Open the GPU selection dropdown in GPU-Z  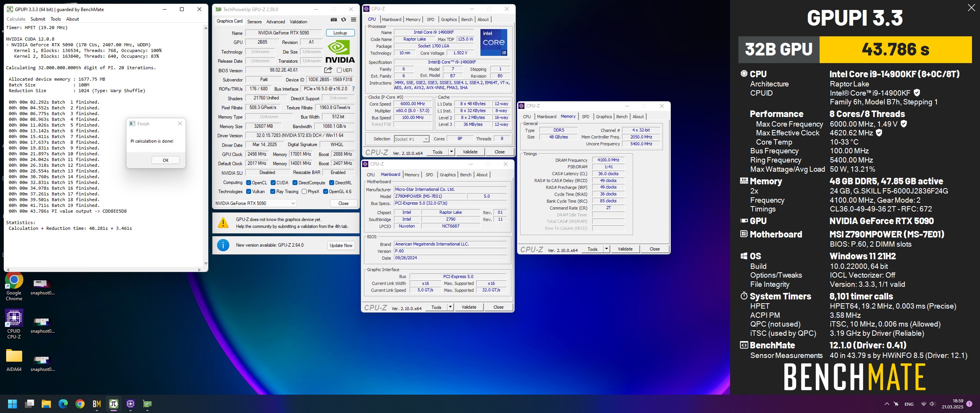[x=255, y=203]
